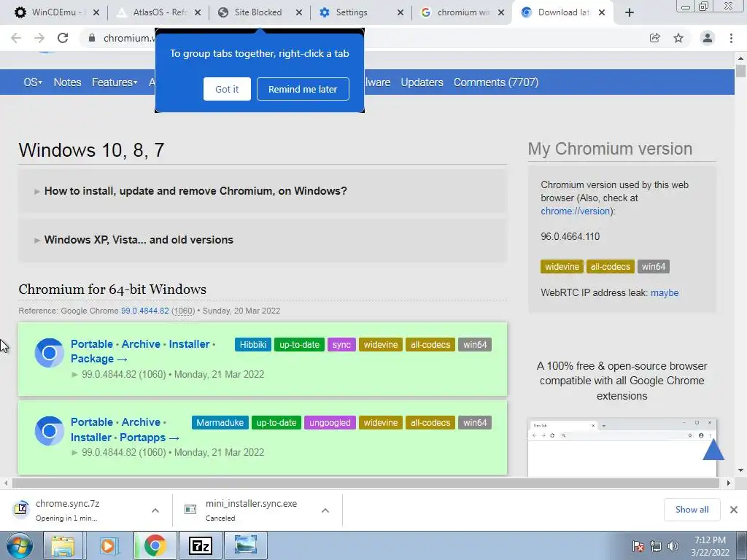This screenshot has height=560, width=747.
Task: Close the downloads shelf
Action: coord(734,510)
